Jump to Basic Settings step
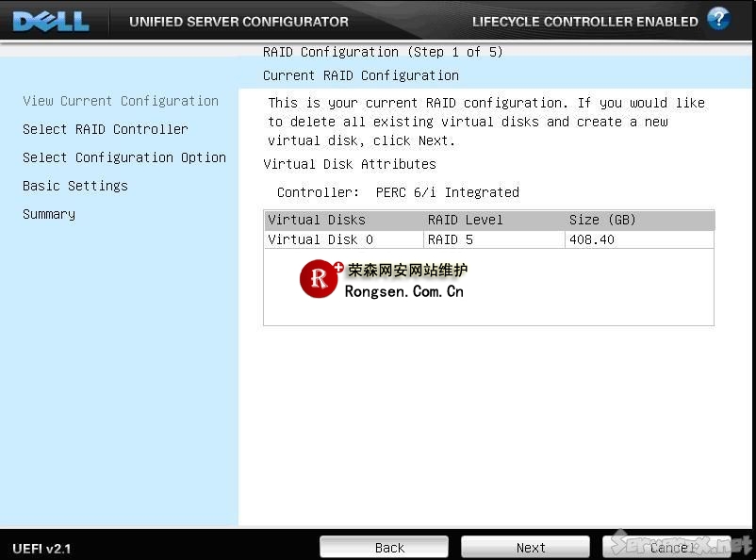 pyautogui.click(x=75, y=186)
